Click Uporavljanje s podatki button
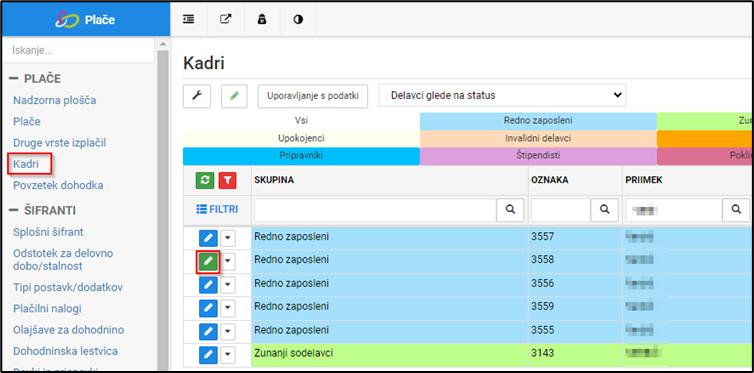This screenshot has height=373, width=754. pos(313,96)
